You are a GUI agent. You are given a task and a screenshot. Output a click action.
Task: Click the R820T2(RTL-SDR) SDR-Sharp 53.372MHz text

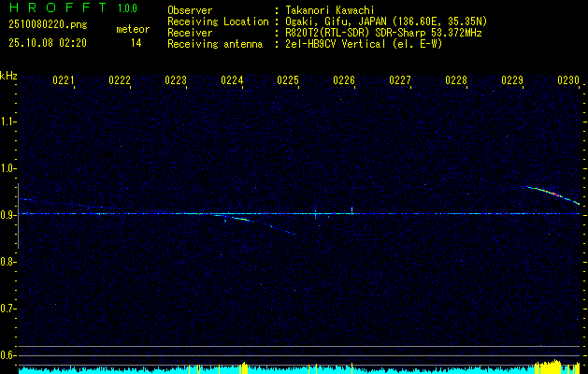click(x=383, y=33)
